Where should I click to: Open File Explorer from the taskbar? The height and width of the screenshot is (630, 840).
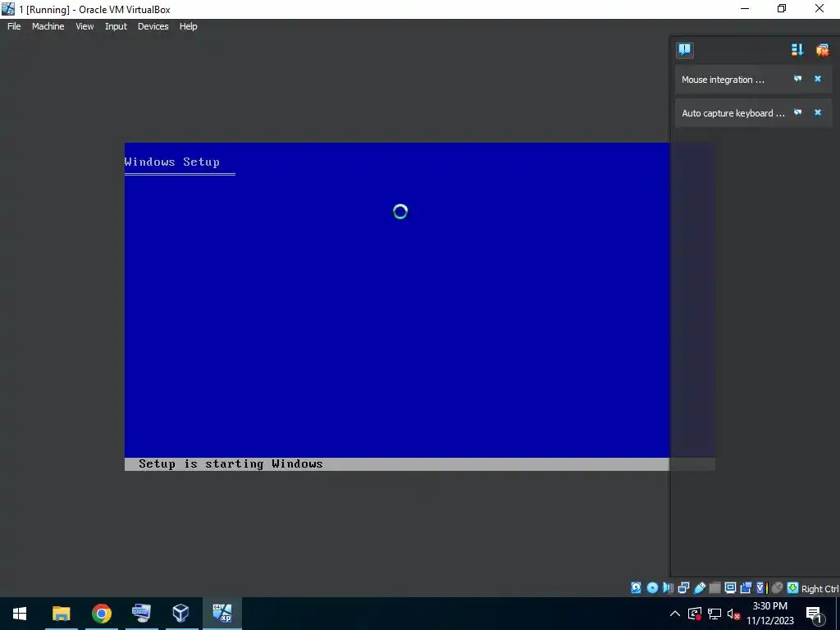coord(61,614)
